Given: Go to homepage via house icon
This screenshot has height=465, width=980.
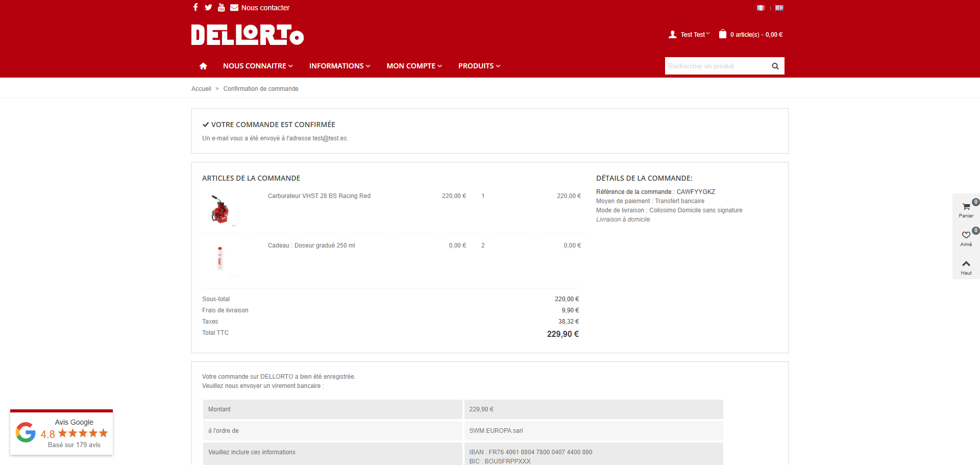Looking at the screenshot, I should coord(203,66).
